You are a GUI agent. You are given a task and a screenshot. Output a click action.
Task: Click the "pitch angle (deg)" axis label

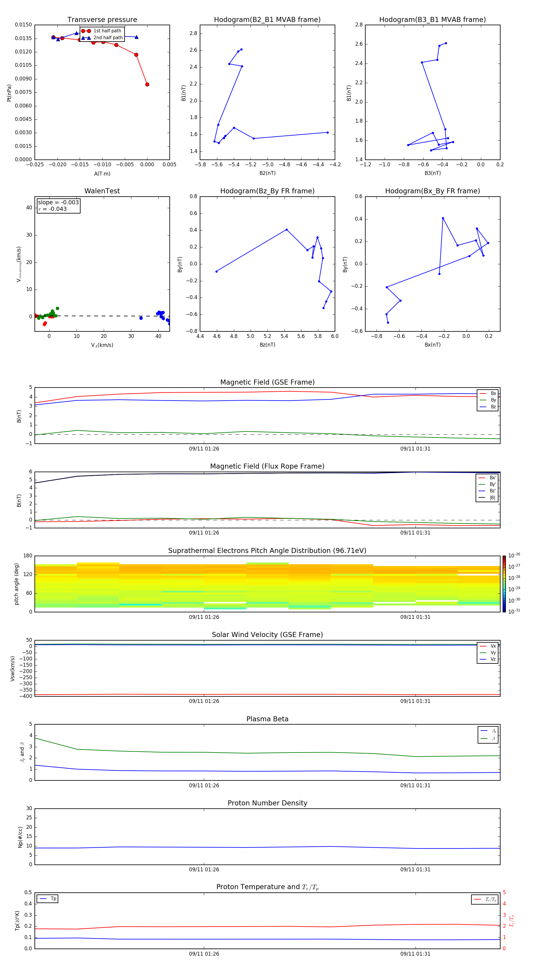click(x=16, y=584)
